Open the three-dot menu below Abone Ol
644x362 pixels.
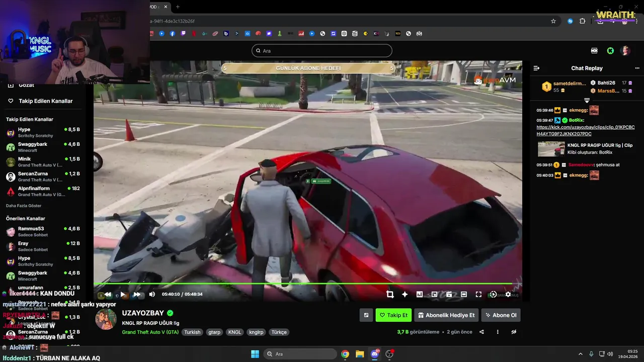pos(498,332)
